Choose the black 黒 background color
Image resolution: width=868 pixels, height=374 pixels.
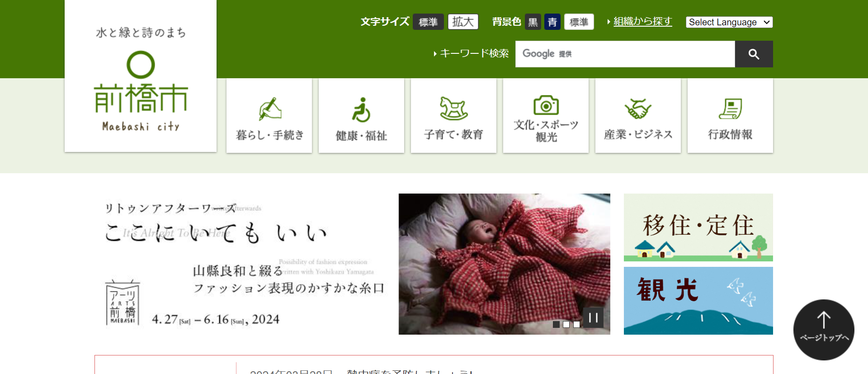(x=533, y=22)
